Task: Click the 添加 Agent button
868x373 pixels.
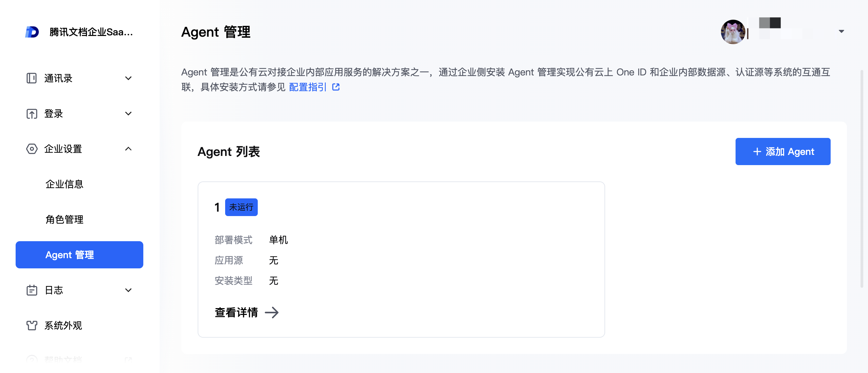Action: pos(783,152)
